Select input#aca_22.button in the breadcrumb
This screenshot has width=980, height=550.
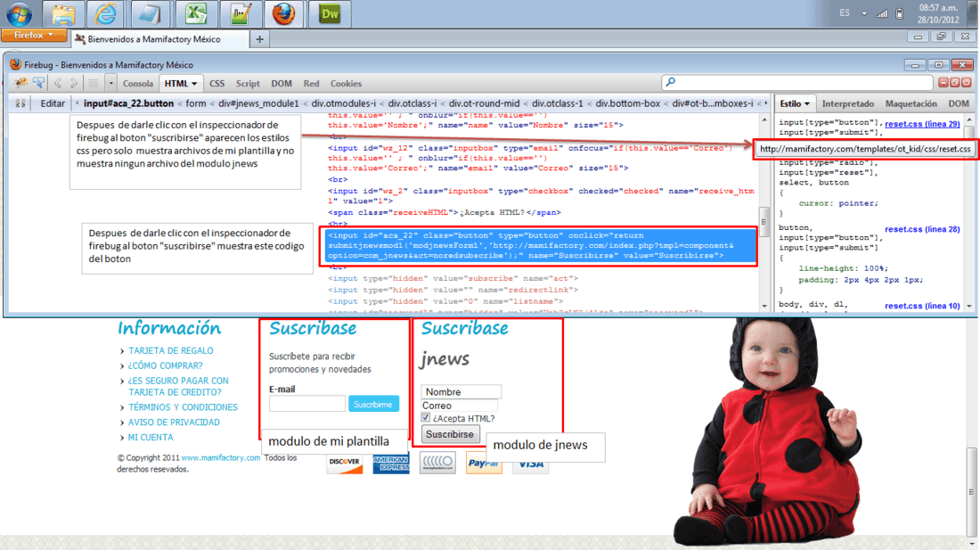tap(129, 103)
